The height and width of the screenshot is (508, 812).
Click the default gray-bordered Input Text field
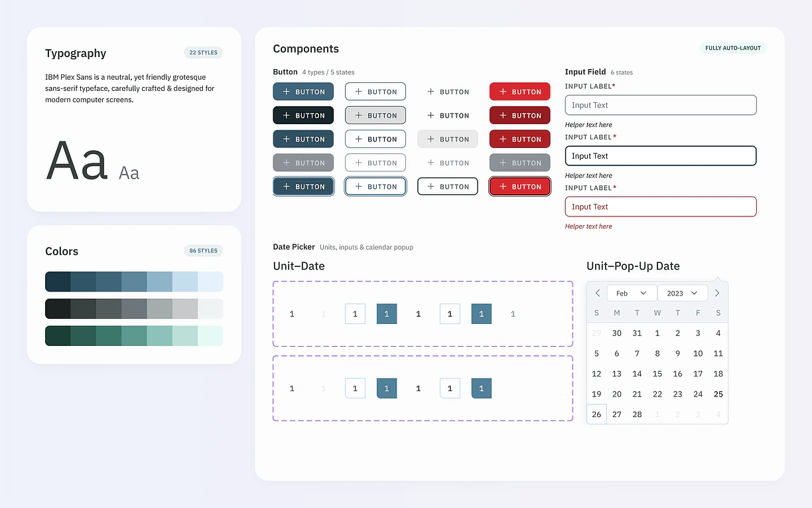coord(661,105)
